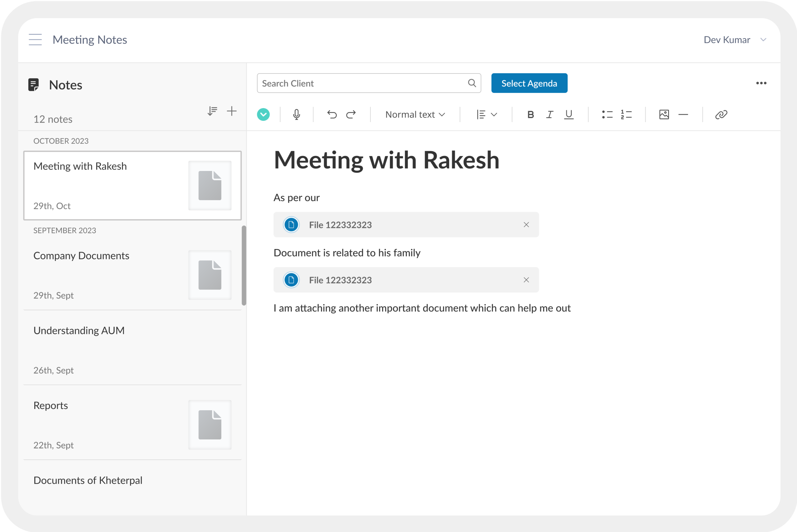This screenshot has height=532, width=797.
Task: Open the Normal text style dropdown
Action: (415, 115)
